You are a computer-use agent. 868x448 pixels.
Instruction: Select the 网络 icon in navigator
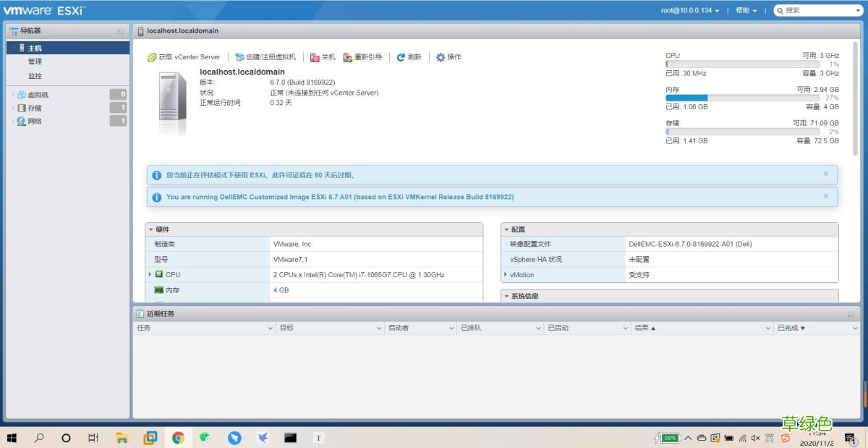(x=20, y=122)
